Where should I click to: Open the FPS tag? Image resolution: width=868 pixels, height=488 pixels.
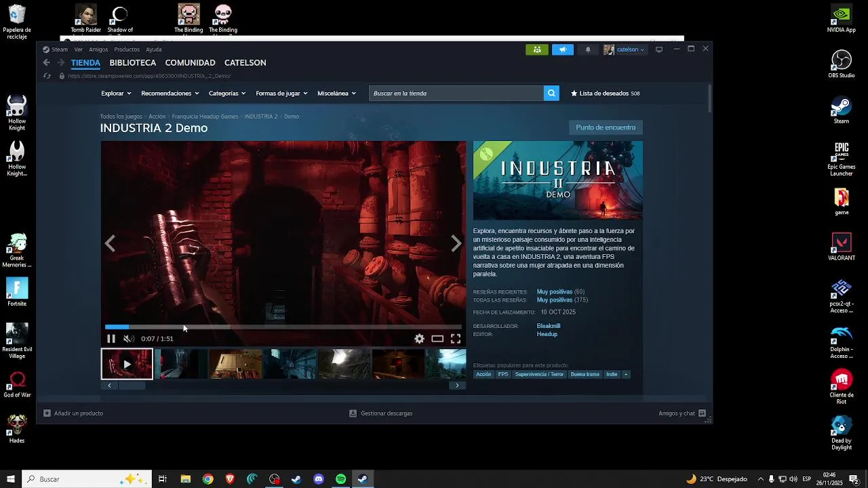pyautogui.click(x=503, y=374)
